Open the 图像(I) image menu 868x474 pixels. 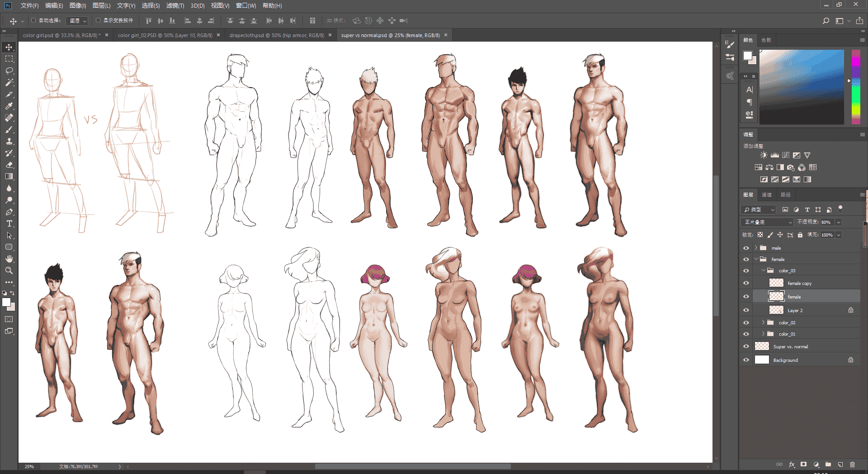coord(78,5)
